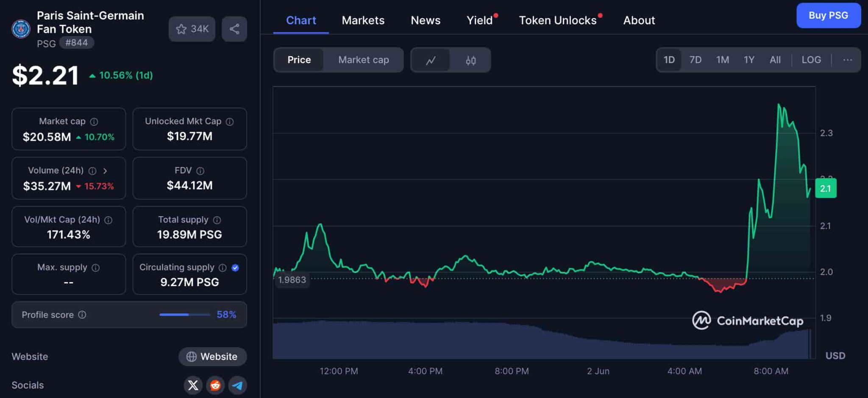This screenshot has height=398, width=868.
Task: Select the 1D time range
Action: 669,60
